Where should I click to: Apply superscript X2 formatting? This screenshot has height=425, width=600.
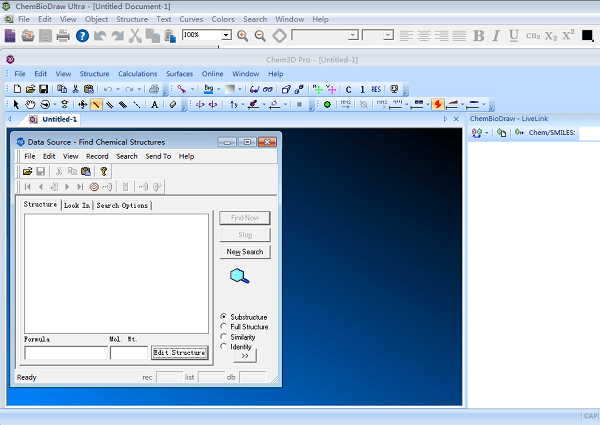point(569,35)
